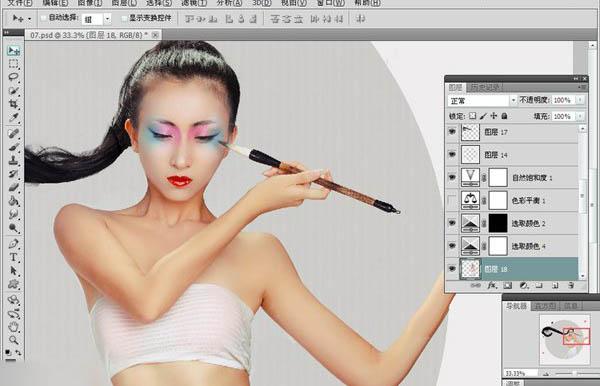Click the layer style fx icon
This screenshot has height=386, width=600.
[x=492, y=285]
